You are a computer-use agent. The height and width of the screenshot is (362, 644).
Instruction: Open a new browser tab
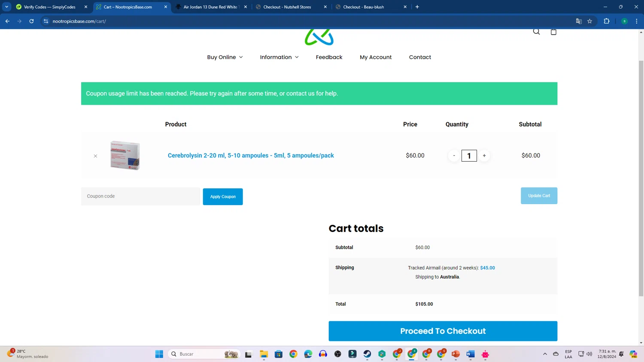417,7
